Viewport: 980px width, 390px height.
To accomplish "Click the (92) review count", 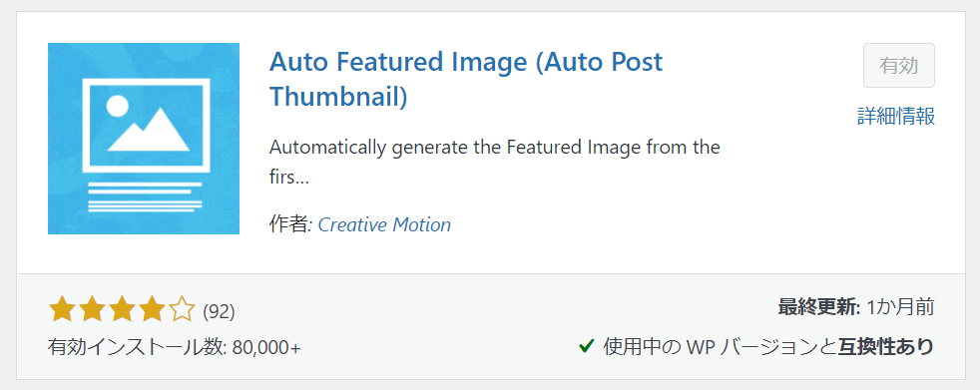I will pos(219,311).
